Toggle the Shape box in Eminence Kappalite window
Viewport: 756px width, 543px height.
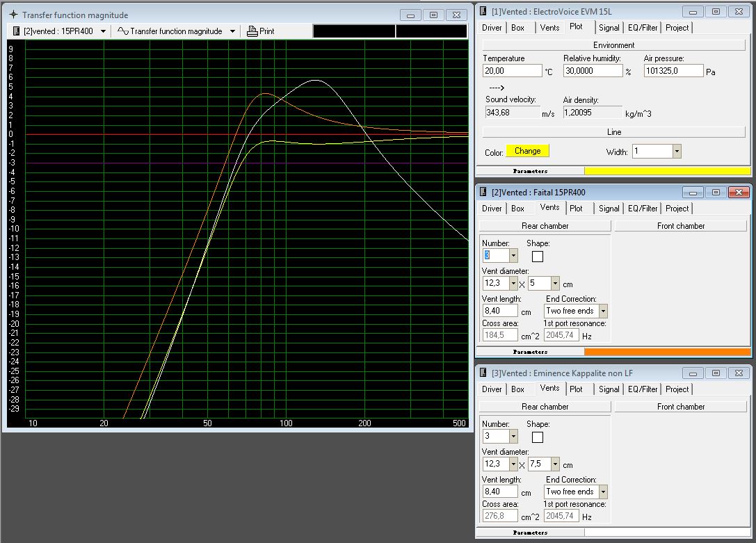point(537,437)
